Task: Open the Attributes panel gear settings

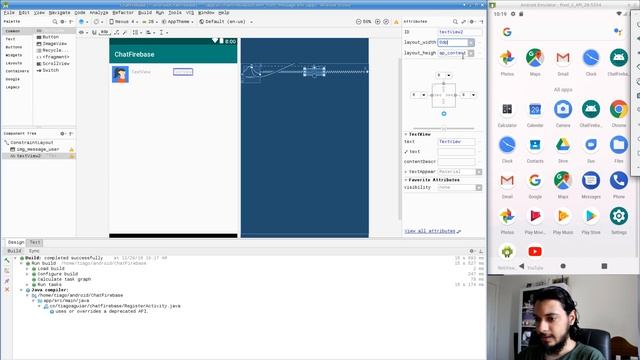Action: 472,21
